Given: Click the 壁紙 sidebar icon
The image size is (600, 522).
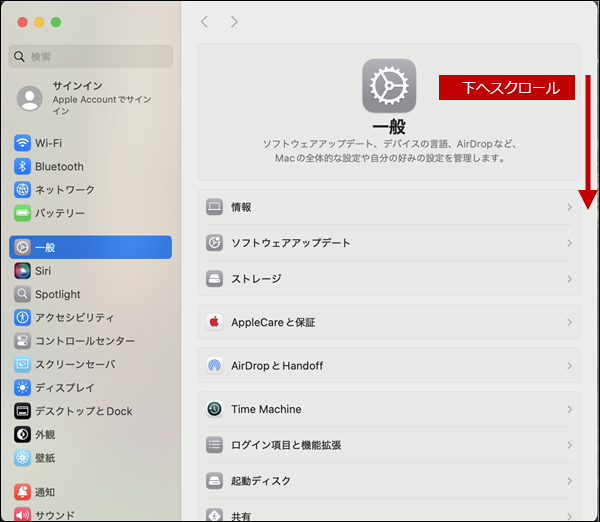Looking at the screenshot, I should 22,458.
